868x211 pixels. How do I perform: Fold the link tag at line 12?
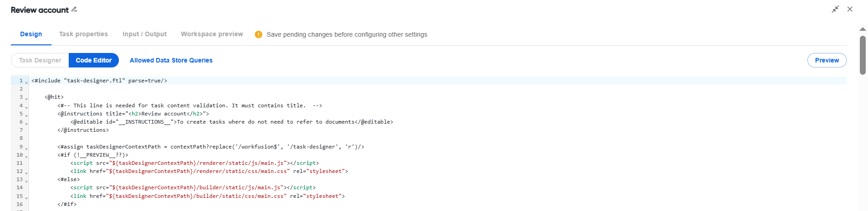27,173
